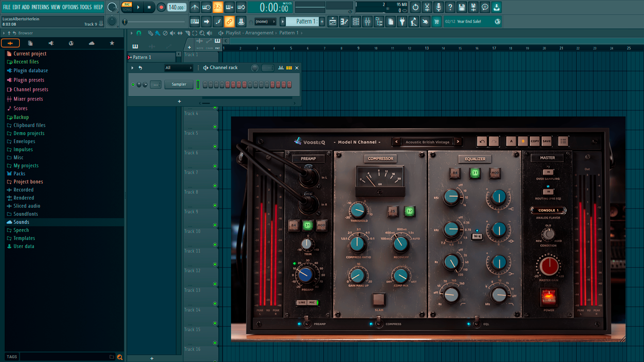
Task: Click the main pitch slider handle
Action: pos(125,22)
